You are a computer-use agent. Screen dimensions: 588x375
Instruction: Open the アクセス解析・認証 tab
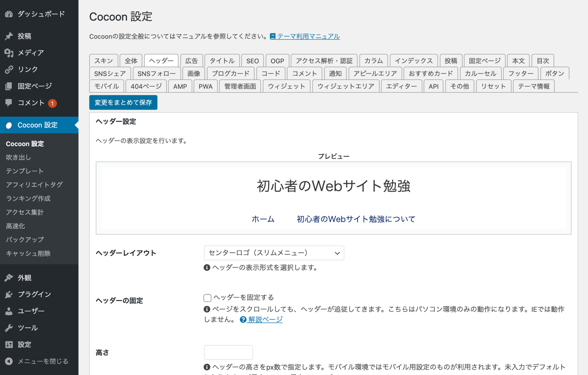tap(324, 61)
